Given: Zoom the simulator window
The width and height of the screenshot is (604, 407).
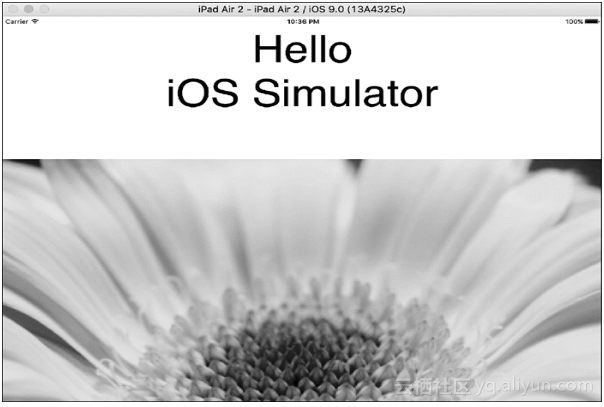Looking at the screenshot, I should click(x=44, y=9).
